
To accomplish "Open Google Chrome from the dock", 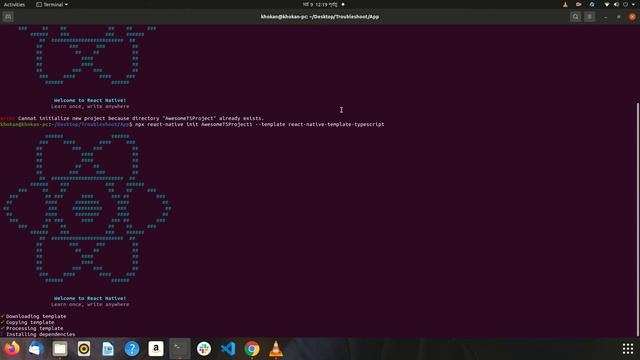I will (252, 349).
